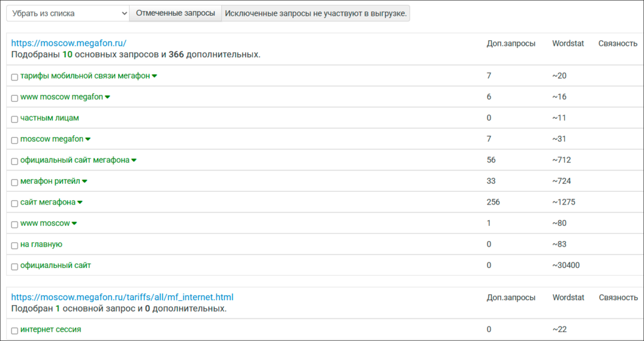Open the moscow.megafon.ru homepage link
Image resolution: width=644 pixels, height=341 pixels.
click(x=69, y=43)
